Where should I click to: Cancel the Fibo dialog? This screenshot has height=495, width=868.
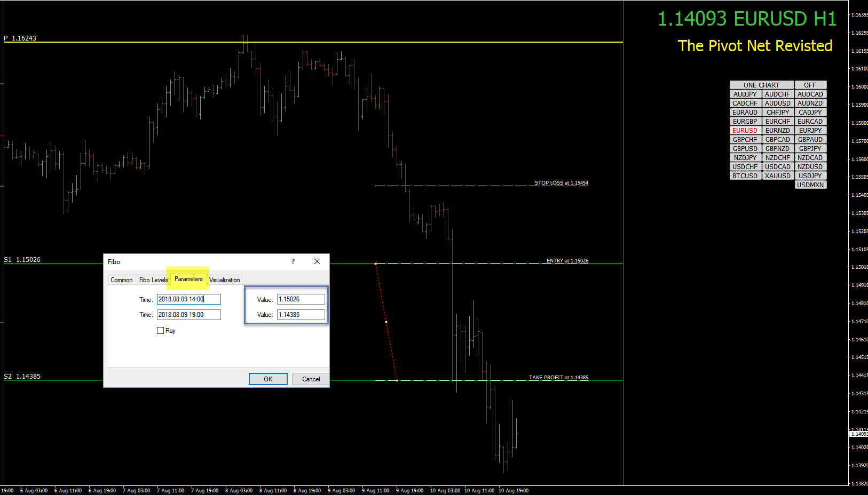[x=311, y=379]
